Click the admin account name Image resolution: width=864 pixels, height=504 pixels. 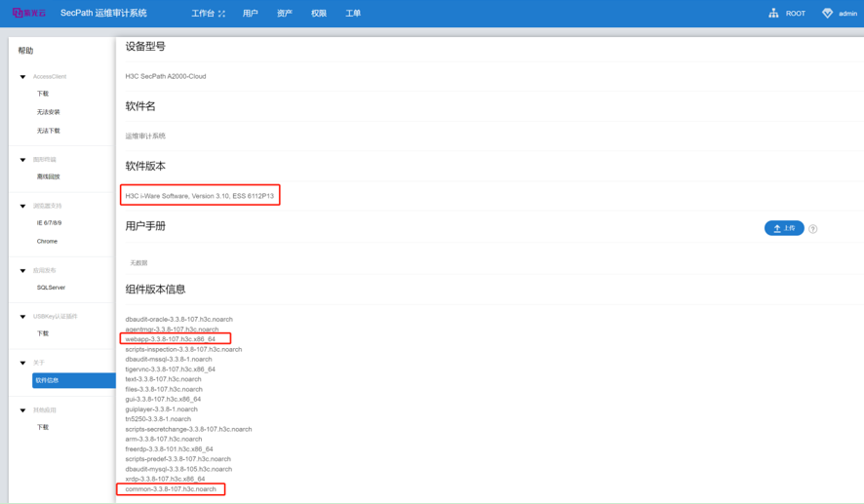tap(847, 14)
